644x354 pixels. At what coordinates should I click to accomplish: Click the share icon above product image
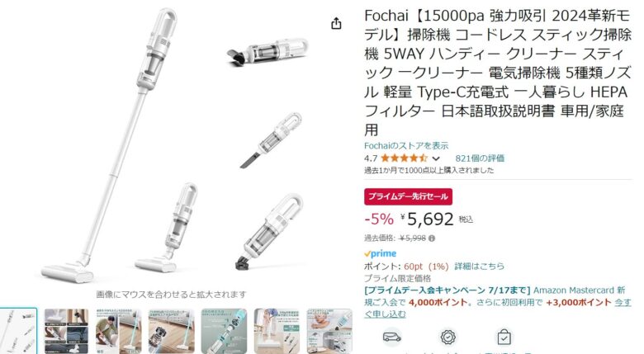point(336,24)
